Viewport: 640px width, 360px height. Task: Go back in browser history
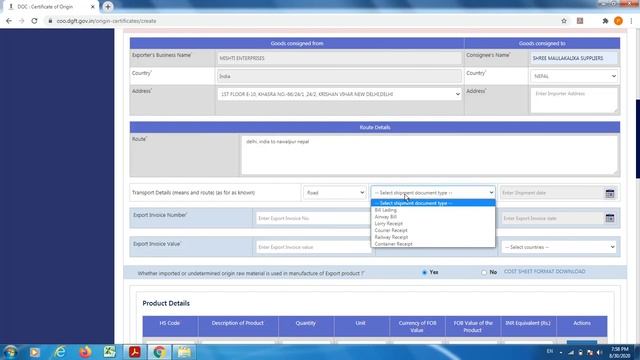point(9,21)
